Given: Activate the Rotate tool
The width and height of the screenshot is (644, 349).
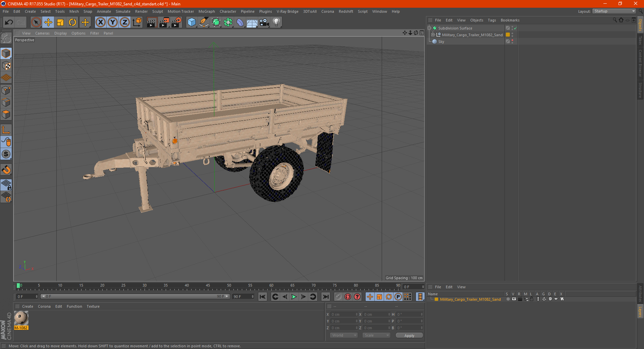Looking at the screenshot, I should click(x=72, y=22).
